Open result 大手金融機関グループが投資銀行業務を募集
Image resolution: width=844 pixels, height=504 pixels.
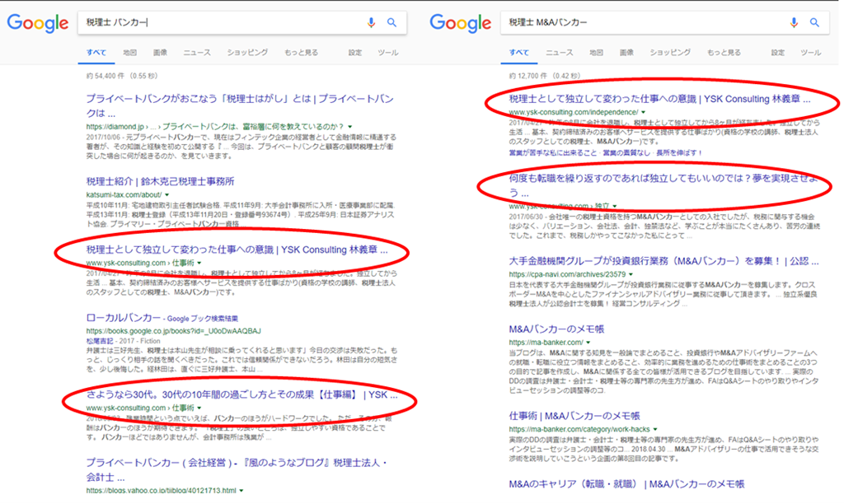click(x=663, y=261)
